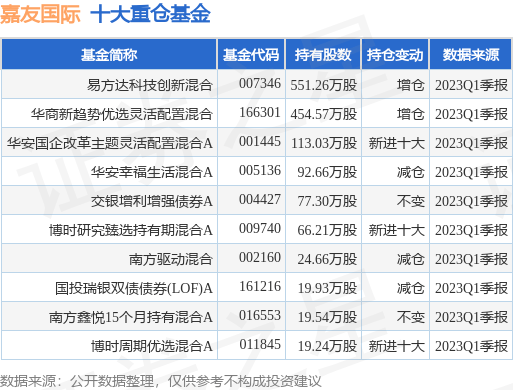The width and height of the screenshot is (513, 390).
Task: Click fund code 009740
Action: (x=260, y=228)
